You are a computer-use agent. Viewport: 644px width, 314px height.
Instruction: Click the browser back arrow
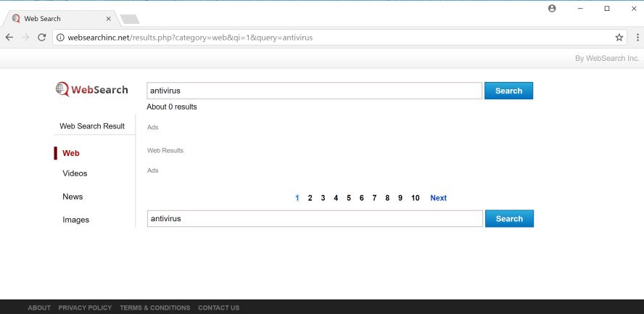9,38
